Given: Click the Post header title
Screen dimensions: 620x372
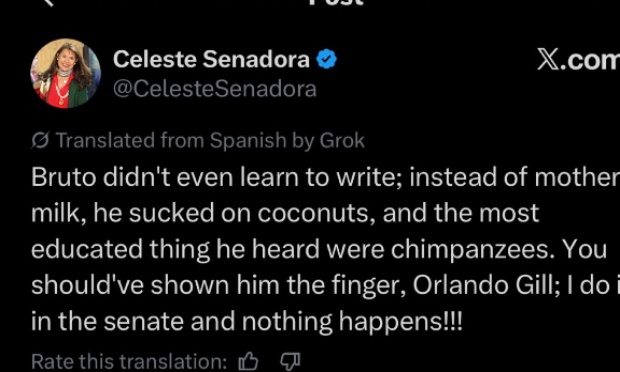Looking at the screenshot, I should tap(335, 2).
